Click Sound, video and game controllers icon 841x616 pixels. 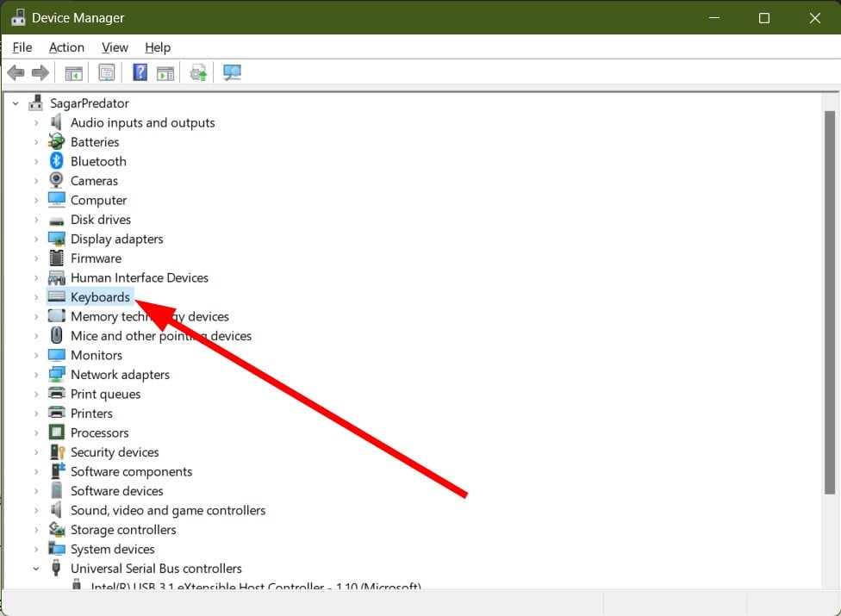point(56,509)
